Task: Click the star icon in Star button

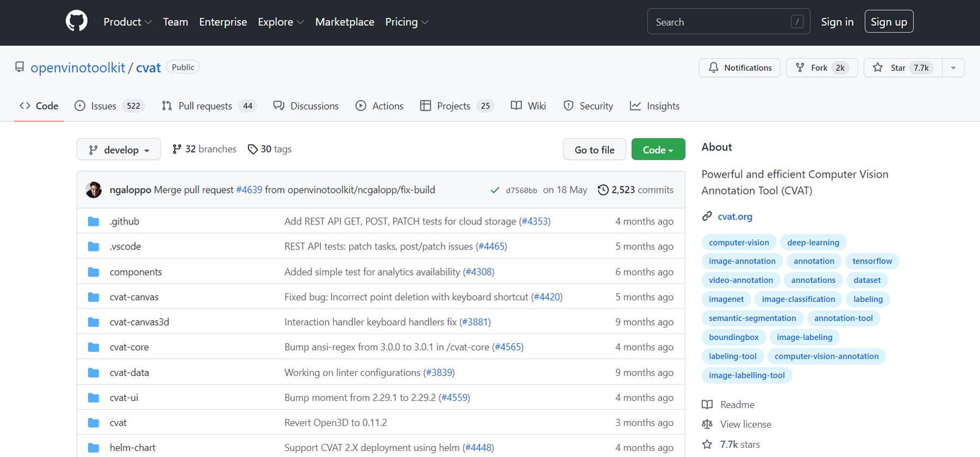Action: pos(878,68)
